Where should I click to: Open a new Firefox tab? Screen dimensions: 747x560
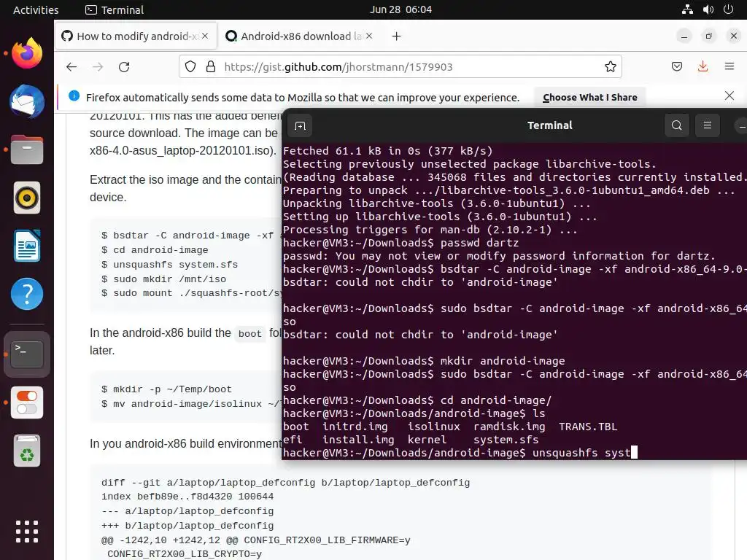[396, 36]
